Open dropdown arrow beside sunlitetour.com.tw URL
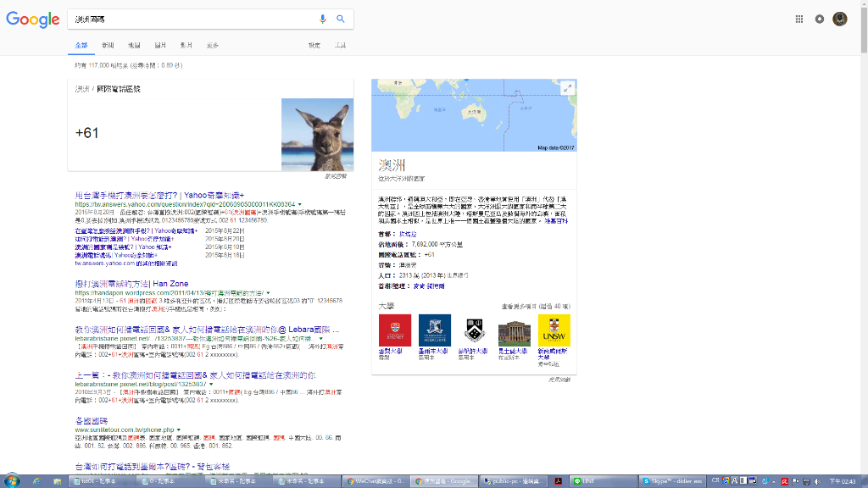The image size is (868, 488). tap(178, 430)
